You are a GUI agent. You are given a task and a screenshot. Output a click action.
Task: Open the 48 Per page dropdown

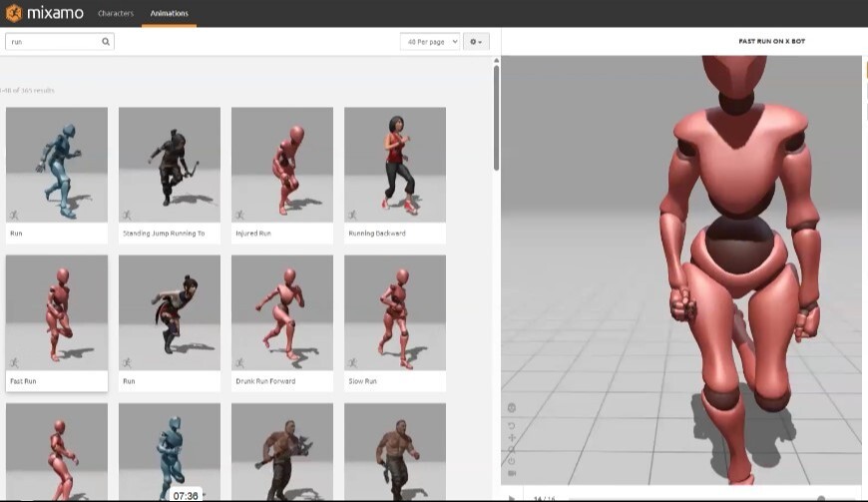pos(430,42)
